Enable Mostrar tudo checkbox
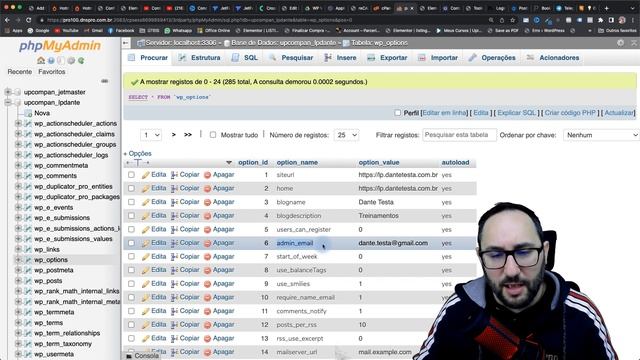640x360 pixels. (213, 135)
